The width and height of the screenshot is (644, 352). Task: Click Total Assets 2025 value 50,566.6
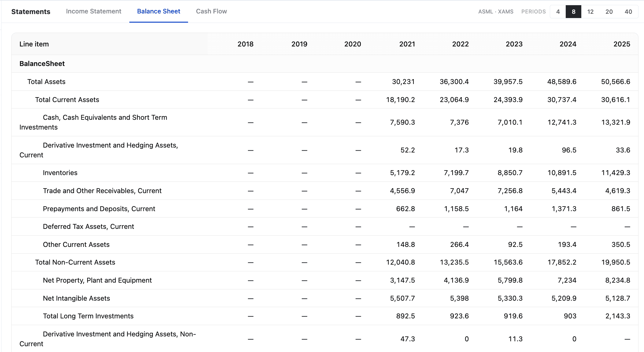click(x=616, y=82)
